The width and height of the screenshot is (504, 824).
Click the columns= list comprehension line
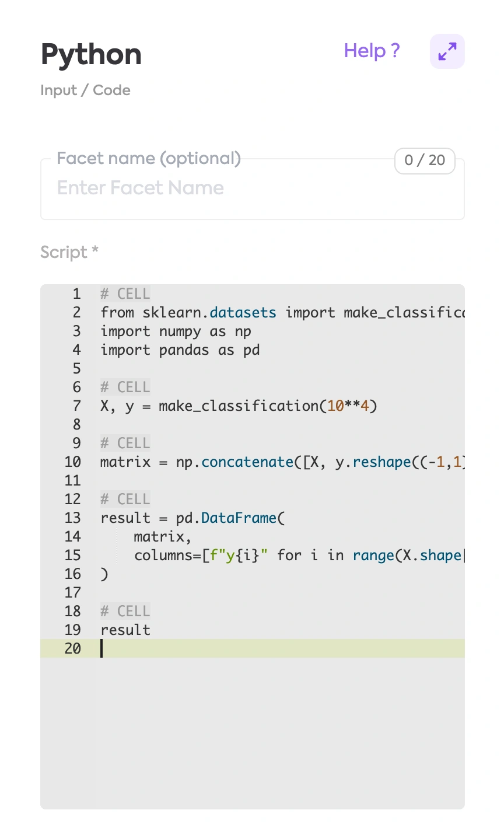[297, 555]
